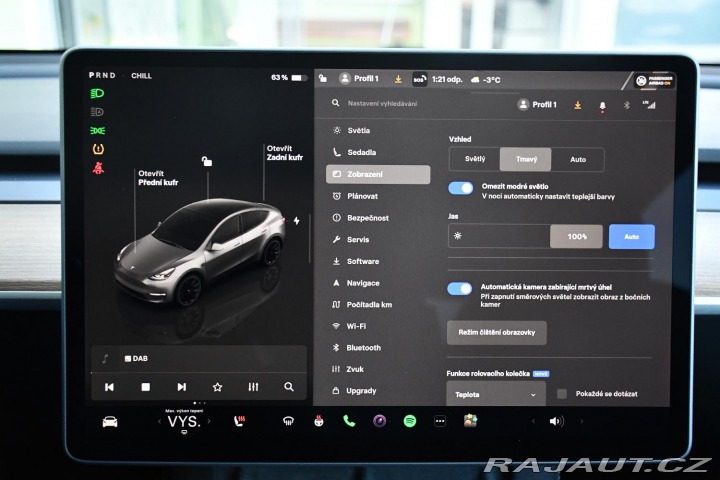Open car controls via car icon

point(110,421)
